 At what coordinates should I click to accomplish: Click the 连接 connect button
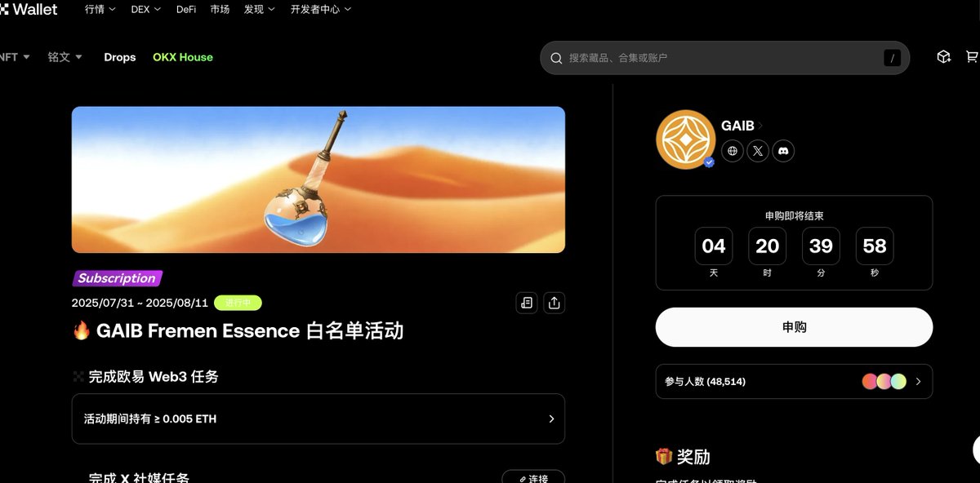(x=533, y=478)
